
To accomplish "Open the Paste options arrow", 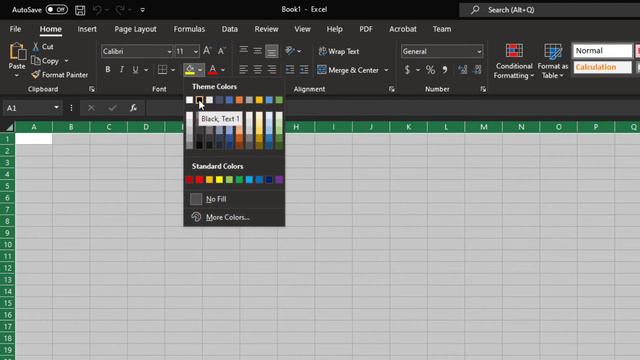I will pos(17,76).
